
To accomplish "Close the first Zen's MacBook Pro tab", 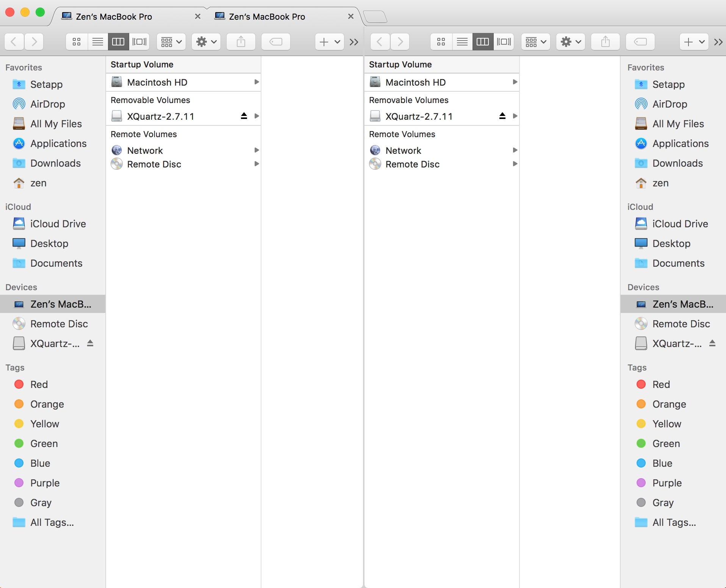I will coord(197,16).
